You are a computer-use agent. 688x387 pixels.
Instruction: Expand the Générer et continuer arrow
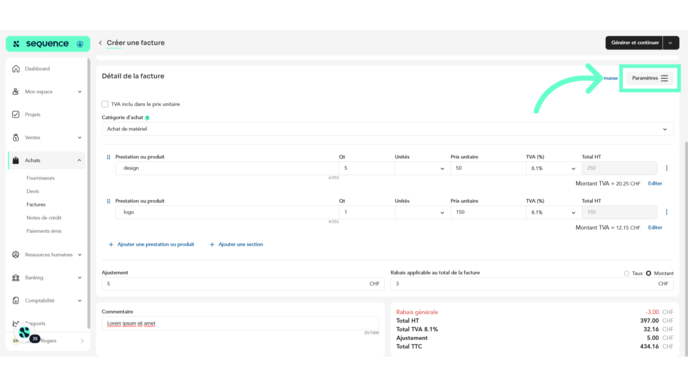pos(670,43)
